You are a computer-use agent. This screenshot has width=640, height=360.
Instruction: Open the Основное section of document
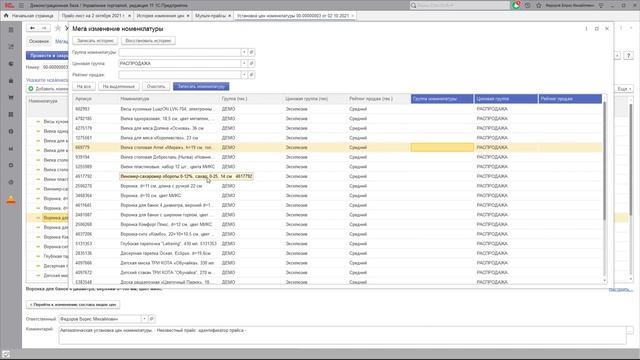(39, 41)
